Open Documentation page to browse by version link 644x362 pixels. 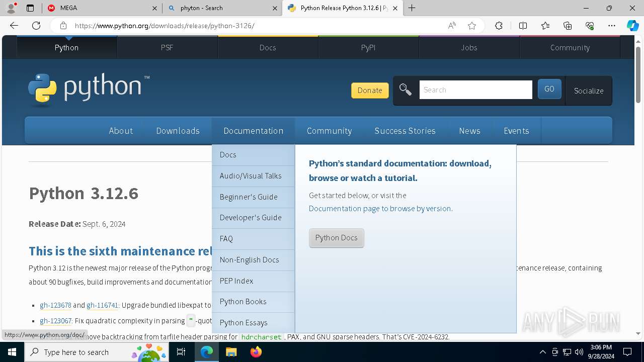[380, 209]
